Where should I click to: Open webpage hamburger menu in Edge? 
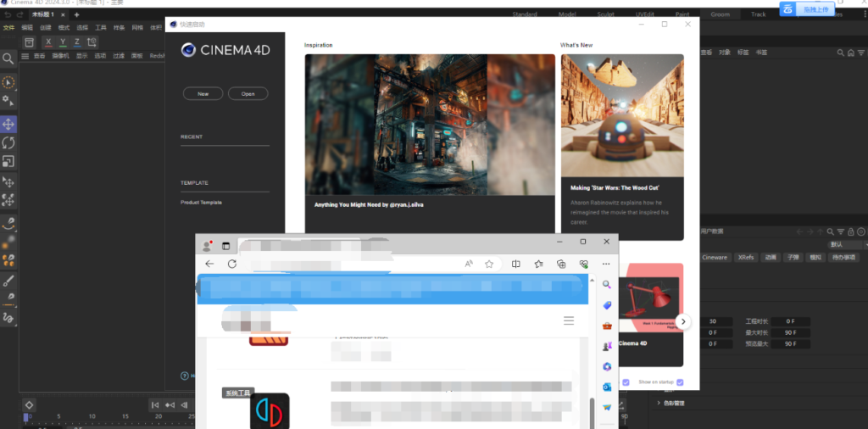(x=569, y=320)
